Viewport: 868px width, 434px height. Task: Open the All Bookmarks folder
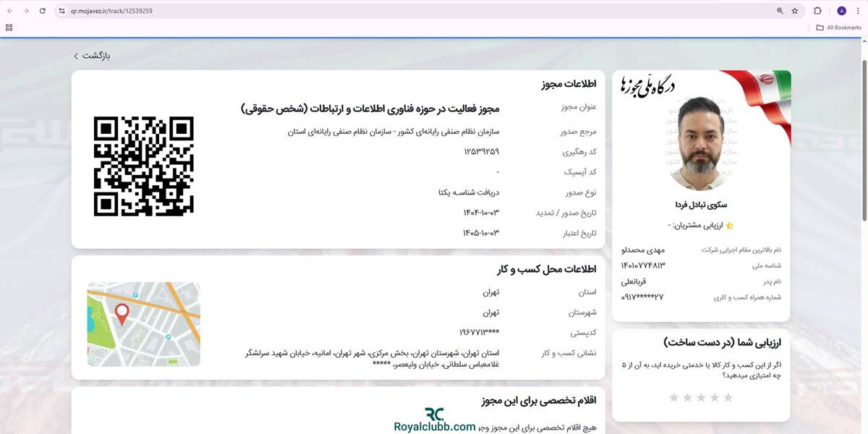pos(839,27)
